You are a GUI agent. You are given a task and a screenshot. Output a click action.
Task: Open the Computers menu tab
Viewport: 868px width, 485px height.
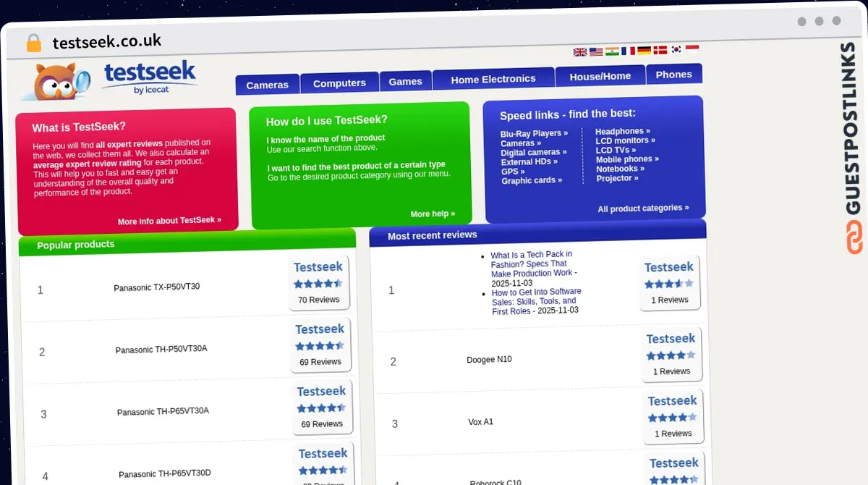tap(339, 83)
